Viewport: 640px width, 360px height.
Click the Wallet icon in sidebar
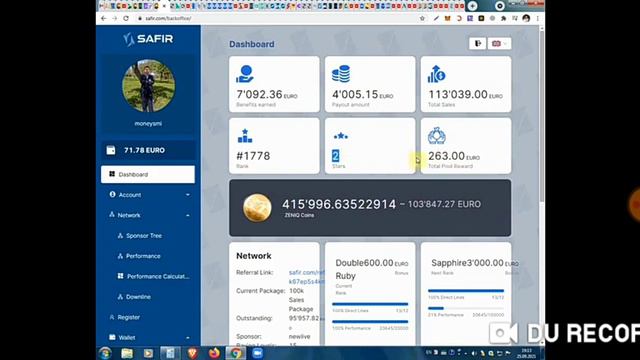(x=112, y=337)
